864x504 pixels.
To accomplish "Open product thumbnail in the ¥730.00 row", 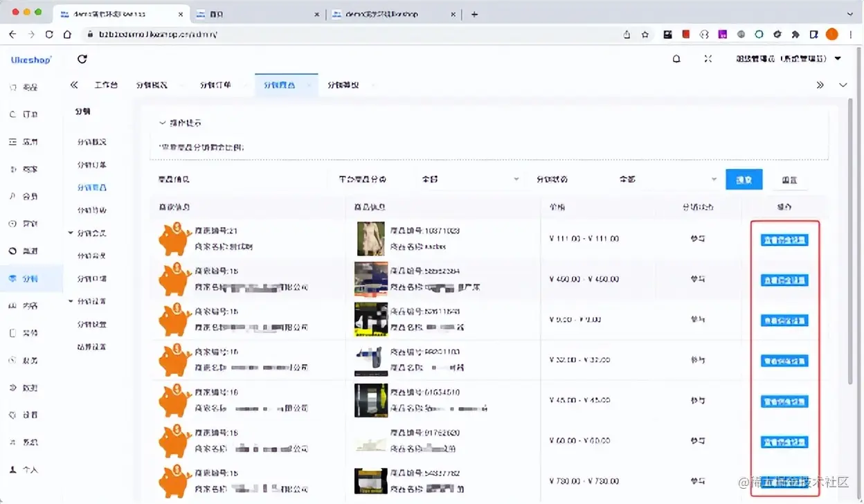I will pyautogui.click(x=371, y=481).
